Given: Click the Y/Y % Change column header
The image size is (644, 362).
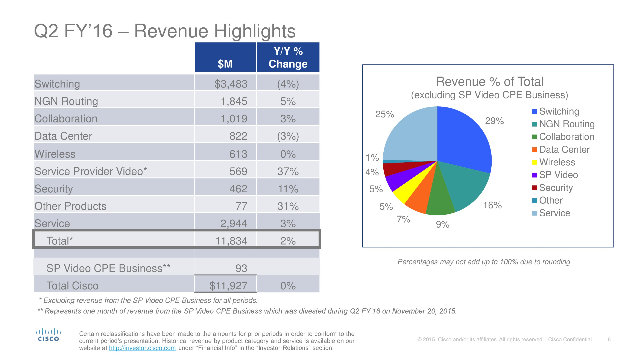Looking at the screenshot, I should (288, 57).
